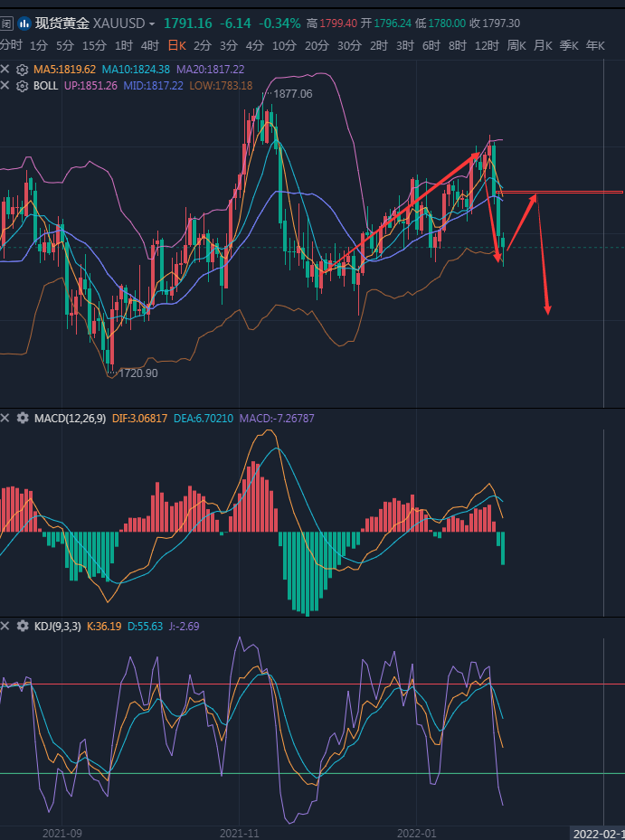This screenshot has width=625, height=840.
Task: Click the chart bars icon beside 现货黄金
Action: click(x=24, y=24)
